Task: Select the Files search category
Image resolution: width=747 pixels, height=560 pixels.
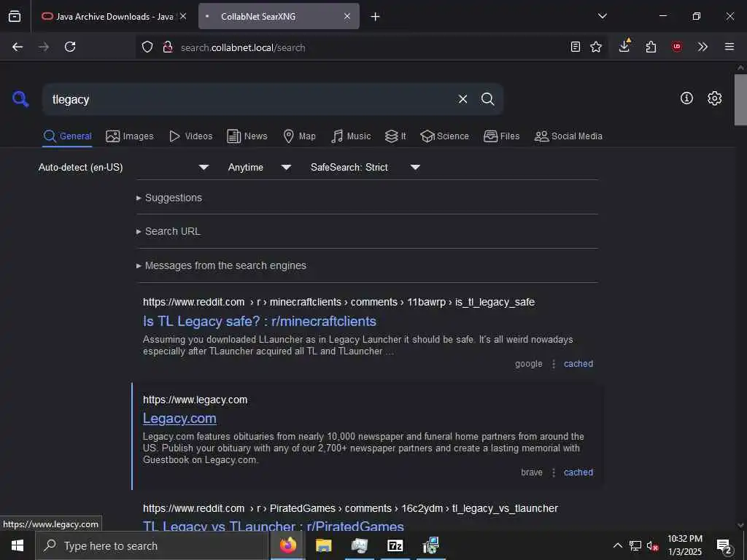Action: pos(501,136)
